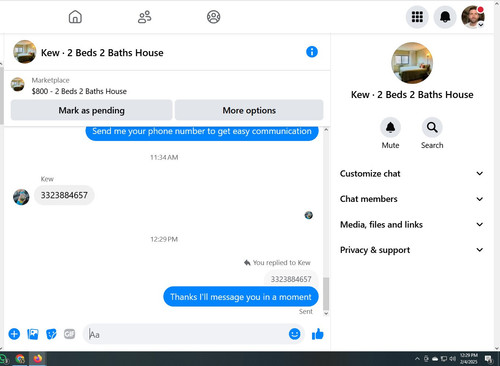
Task: Send a thumbs-up like
Action: click(x=317, y=334)
